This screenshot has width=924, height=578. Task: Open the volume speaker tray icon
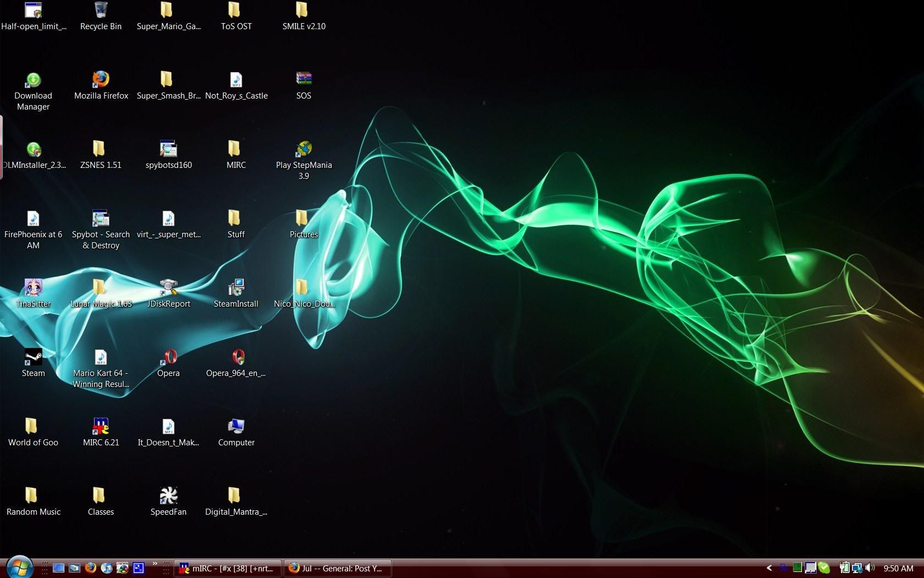tap(870, 568)
